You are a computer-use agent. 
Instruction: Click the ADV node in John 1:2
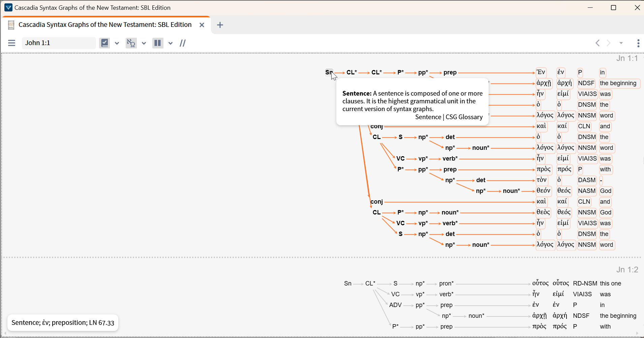[x=396, y=305]
